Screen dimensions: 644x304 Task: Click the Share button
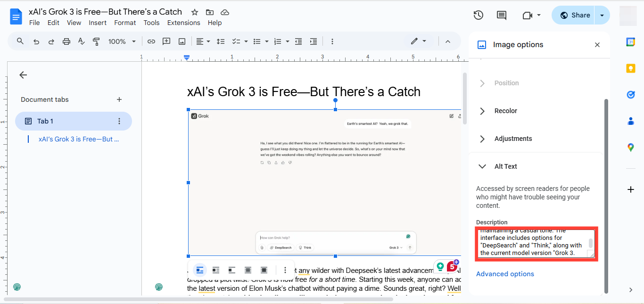(x=573, y=15)
